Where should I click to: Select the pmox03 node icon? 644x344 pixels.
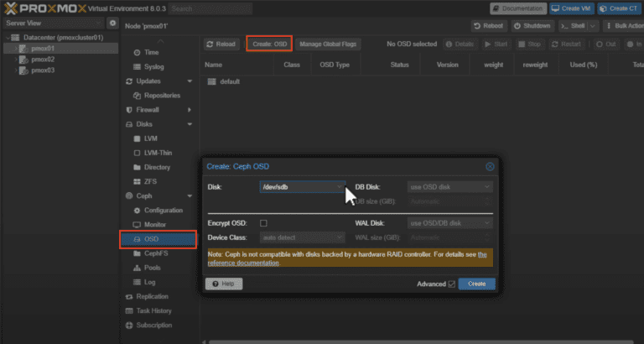click(23, 70)
